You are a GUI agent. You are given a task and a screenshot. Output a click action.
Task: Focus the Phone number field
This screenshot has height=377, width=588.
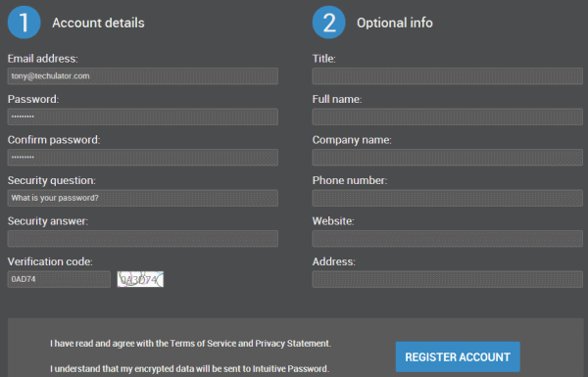[448, 198]
